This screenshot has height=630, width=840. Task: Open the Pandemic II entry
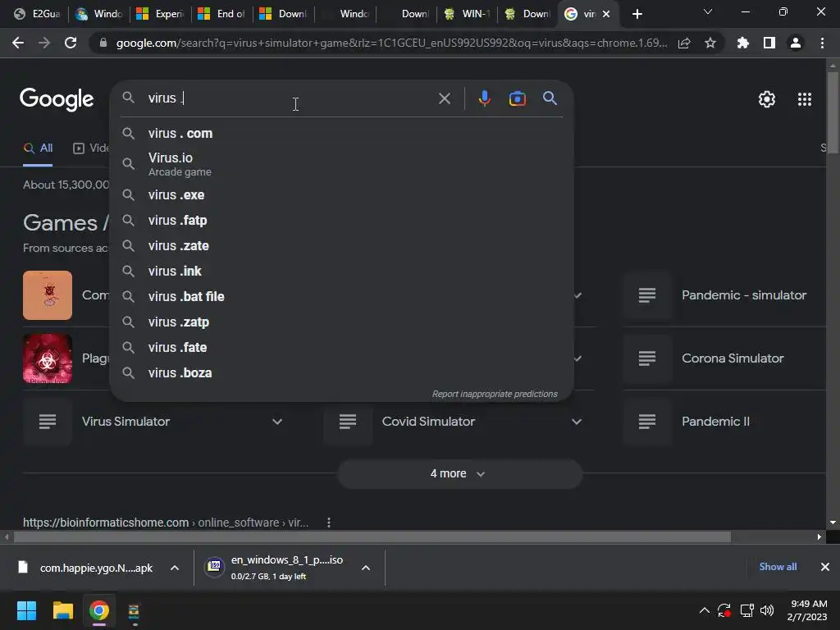pos(715,422)
